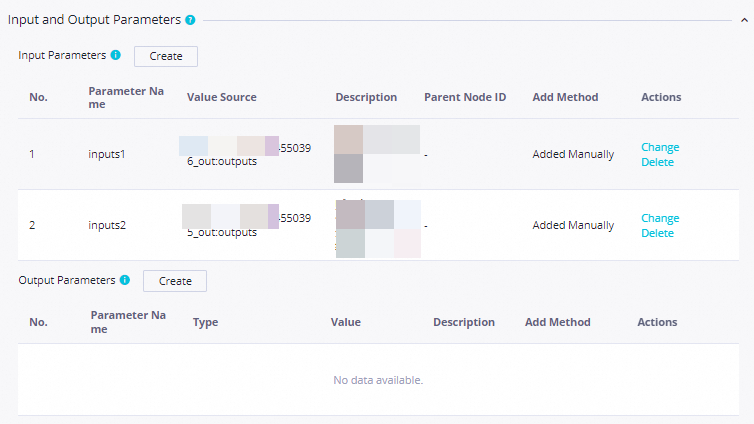Click the Value column header in output table
Viewport: 754px width, 424px height.
(346, 322)
